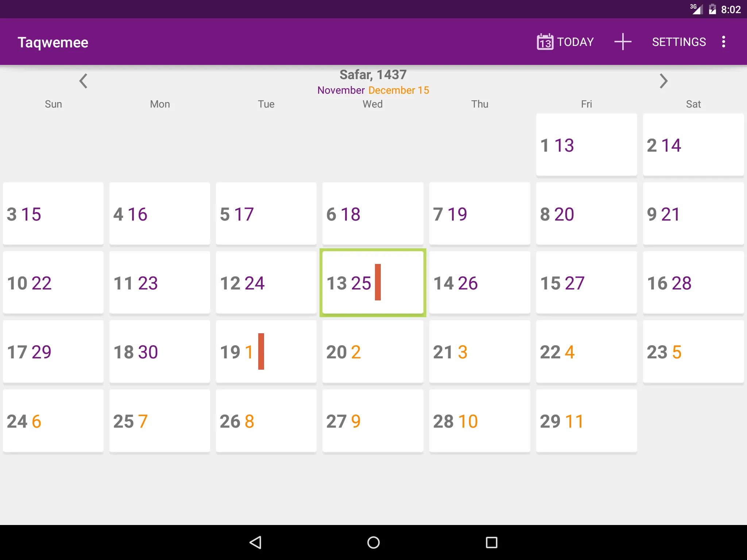Select day cell 1 13 on Friday

(x=587, y=145)
